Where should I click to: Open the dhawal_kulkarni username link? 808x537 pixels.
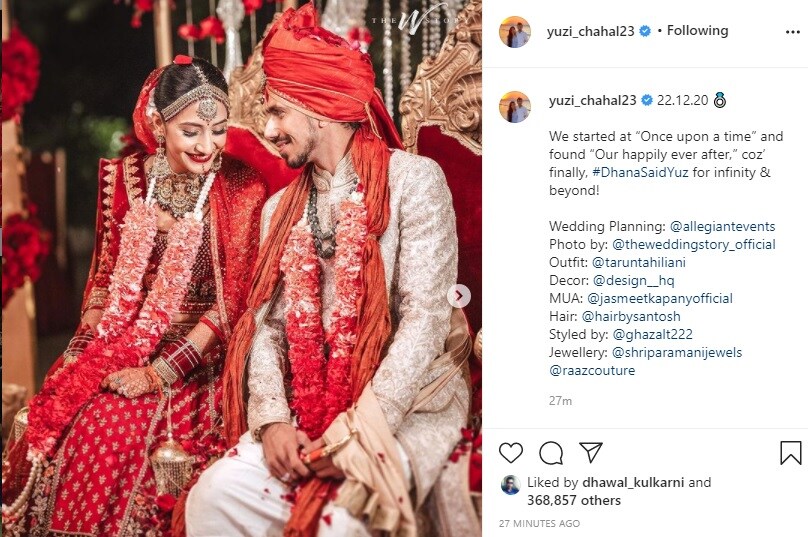point(633,482)
